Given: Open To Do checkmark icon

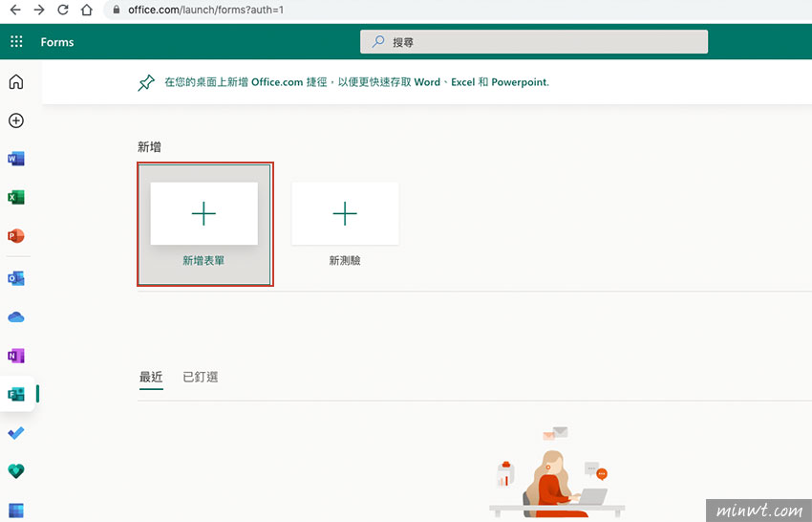Looking at the screenshot, I should (x=16, y=432).
